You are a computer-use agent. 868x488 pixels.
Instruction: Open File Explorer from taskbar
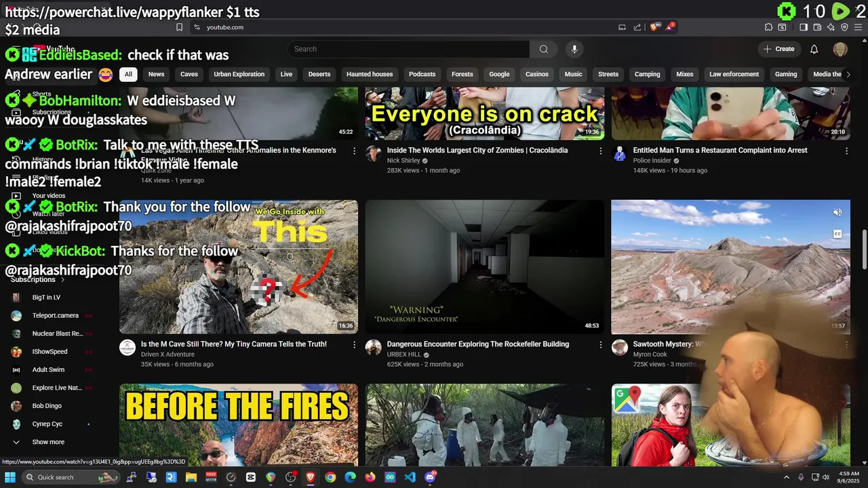pos(191,477)
